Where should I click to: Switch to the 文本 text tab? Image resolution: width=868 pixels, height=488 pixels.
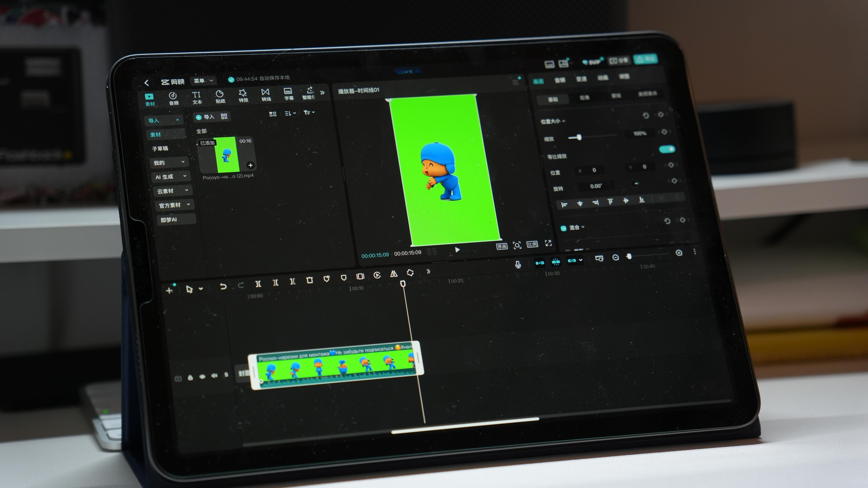197,98
